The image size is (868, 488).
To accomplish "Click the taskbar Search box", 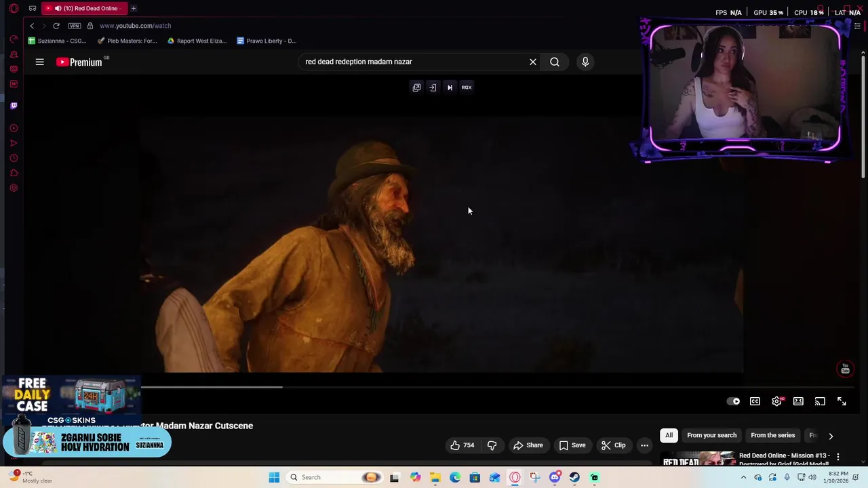I will click(335, 477).
